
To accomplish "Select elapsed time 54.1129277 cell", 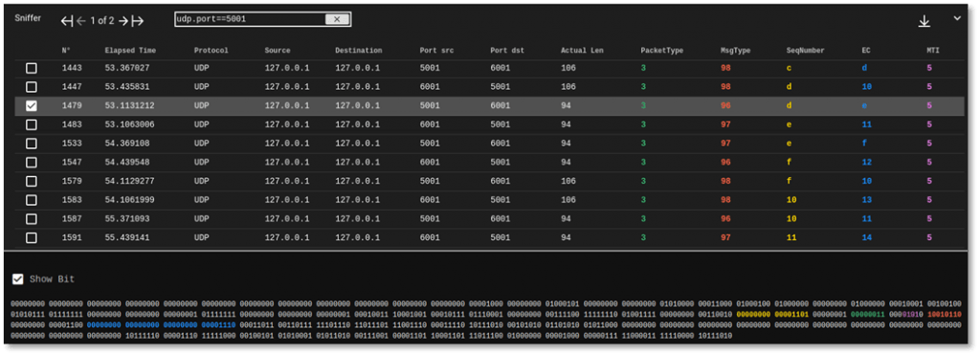I will (x=130, y=181).
